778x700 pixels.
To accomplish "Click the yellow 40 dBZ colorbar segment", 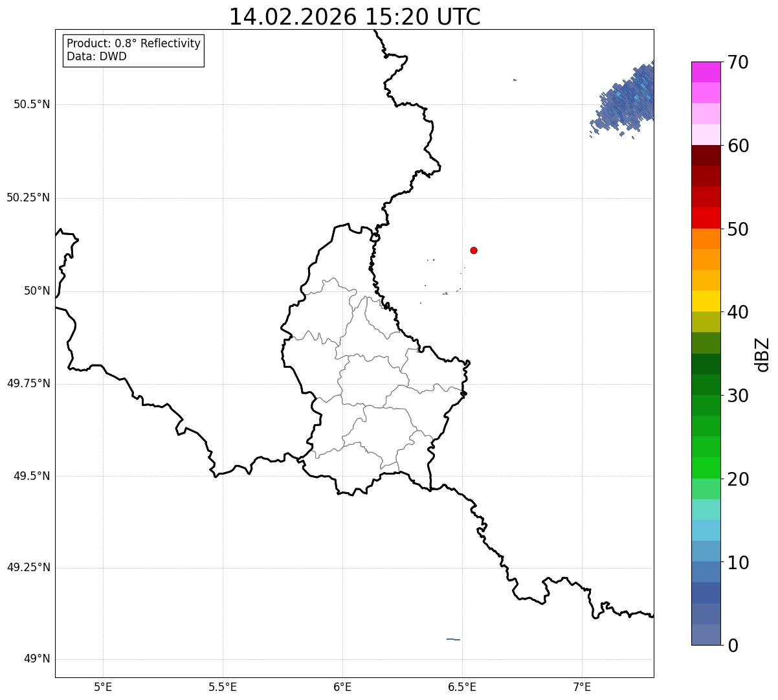I will (x=706, y=301).
